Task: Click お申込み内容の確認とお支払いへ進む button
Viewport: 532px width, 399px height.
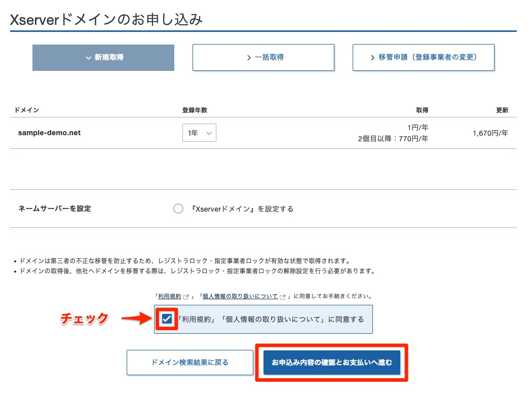Action: 332,363
